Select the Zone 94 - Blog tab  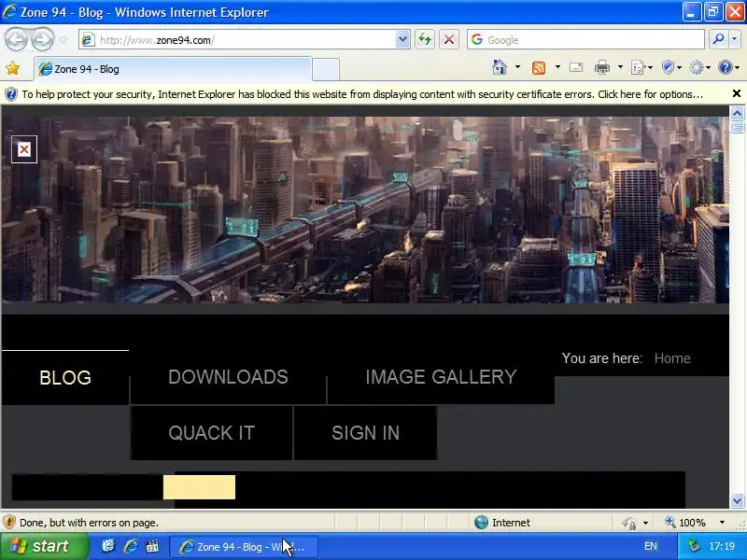(x=174, y=69)
